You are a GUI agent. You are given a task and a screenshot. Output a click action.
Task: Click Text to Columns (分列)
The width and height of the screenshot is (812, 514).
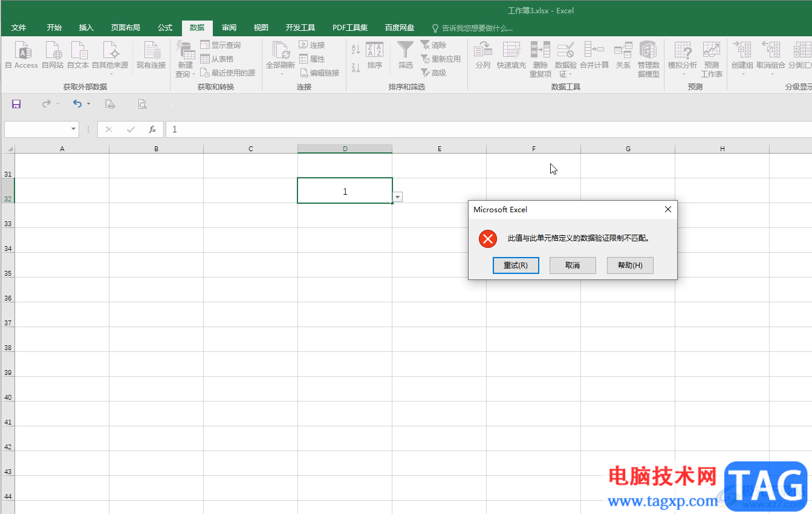(x=483, y=54)
